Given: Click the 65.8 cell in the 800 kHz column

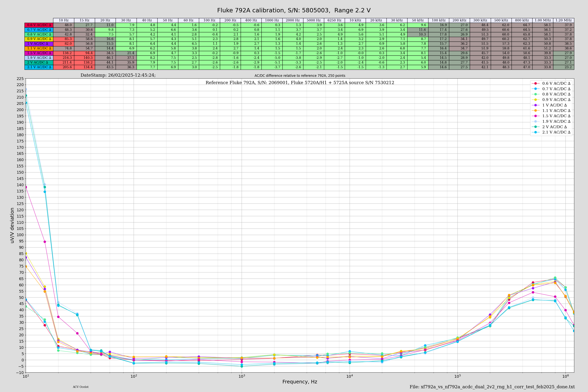Looking at the screenshot, I should tap(522, 34).
